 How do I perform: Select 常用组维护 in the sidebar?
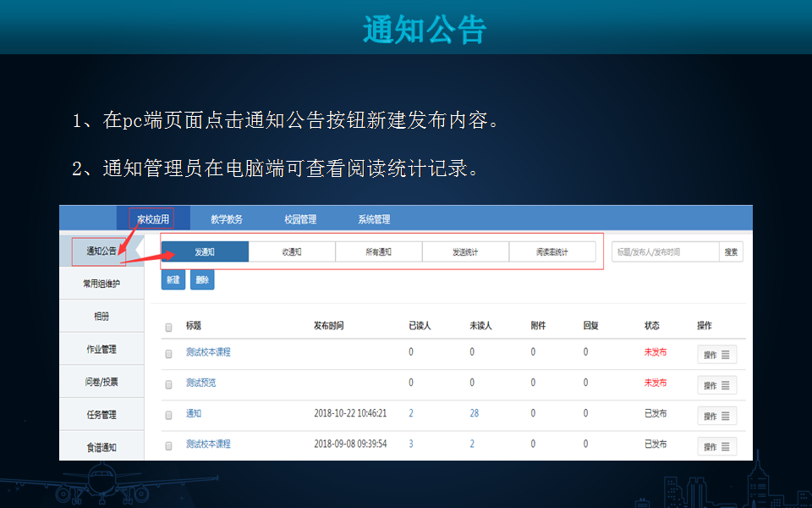(101, 284)
